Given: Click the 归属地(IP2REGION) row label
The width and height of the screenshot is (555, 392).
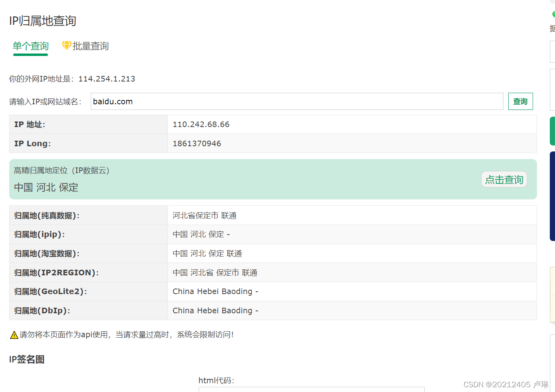Looking at the screenshot, I should (x=56, y=273).
